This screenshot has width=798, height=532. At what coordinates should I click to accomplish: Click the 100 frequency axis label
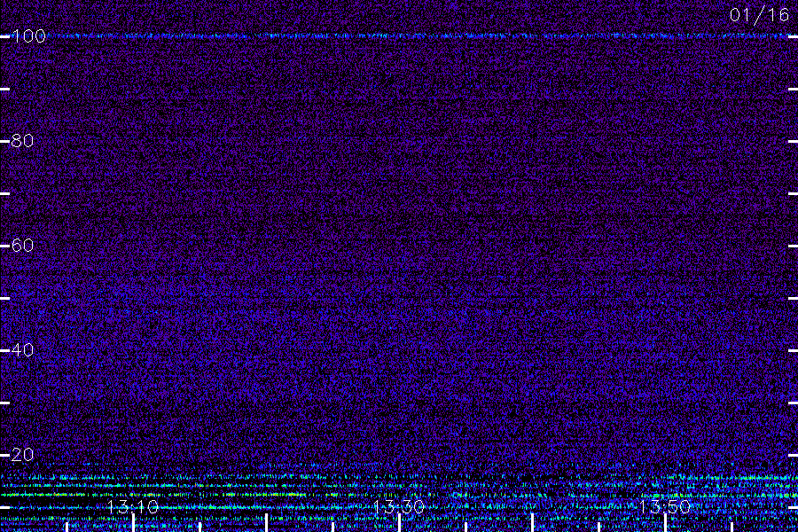28,36
